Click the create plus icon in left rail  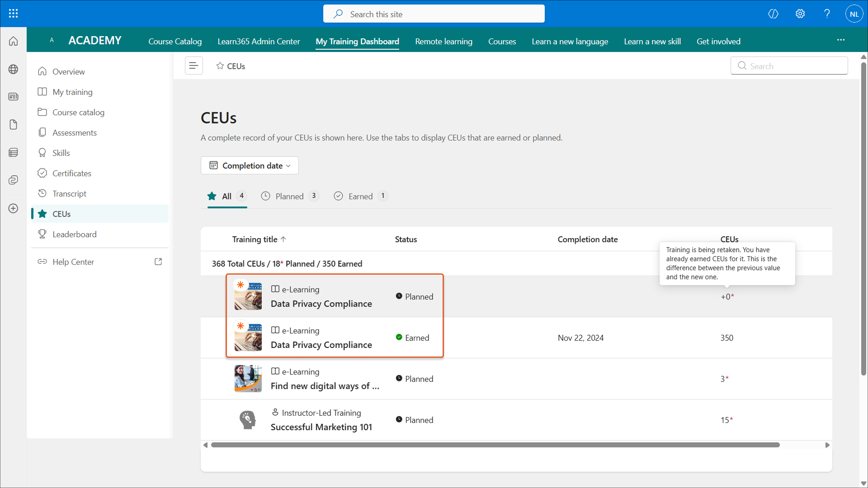click(x=13, y=208)
